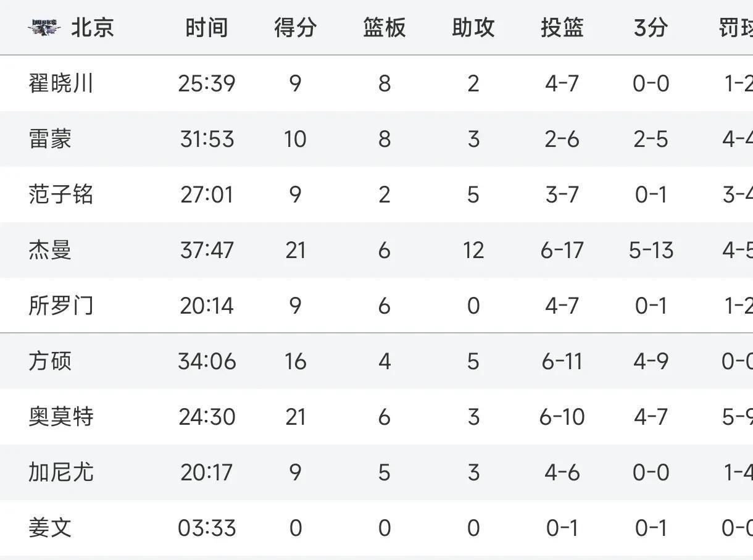Click the 篮板 column header
The width and height of the screenshot is (753, 560).
coord(384,28)
